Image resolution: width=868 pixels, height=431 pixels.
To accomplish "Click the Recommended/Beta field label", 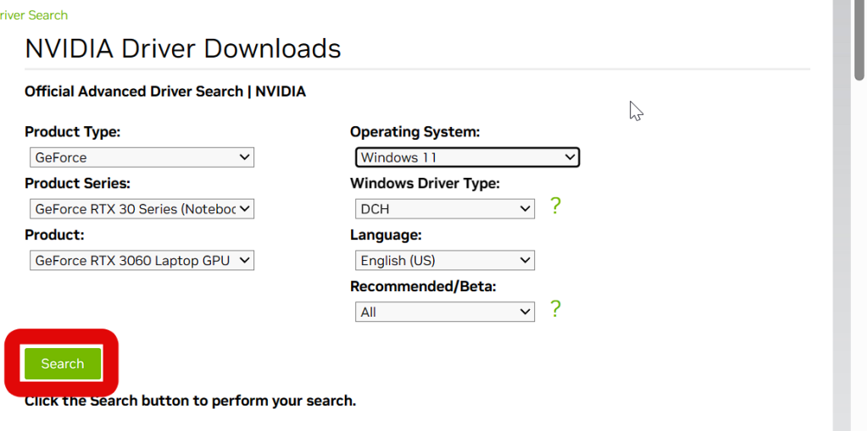I will (x=423, y=287).
